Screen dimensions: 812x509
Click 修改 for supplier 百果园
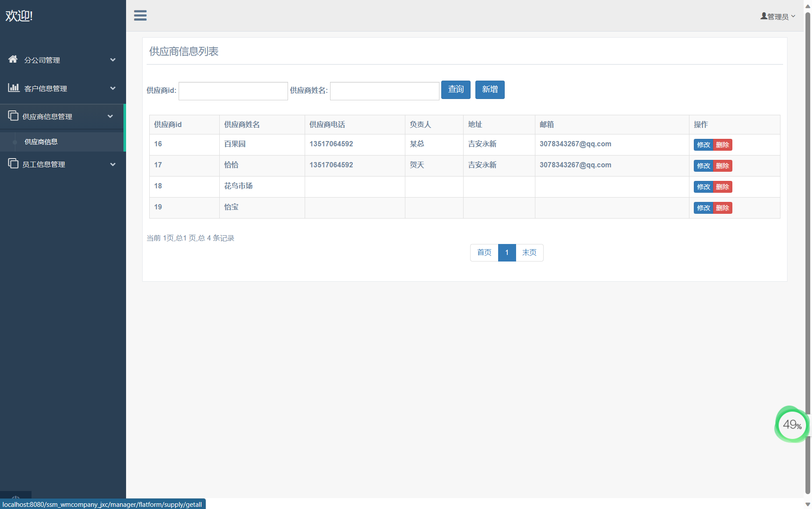pos(703,145)
